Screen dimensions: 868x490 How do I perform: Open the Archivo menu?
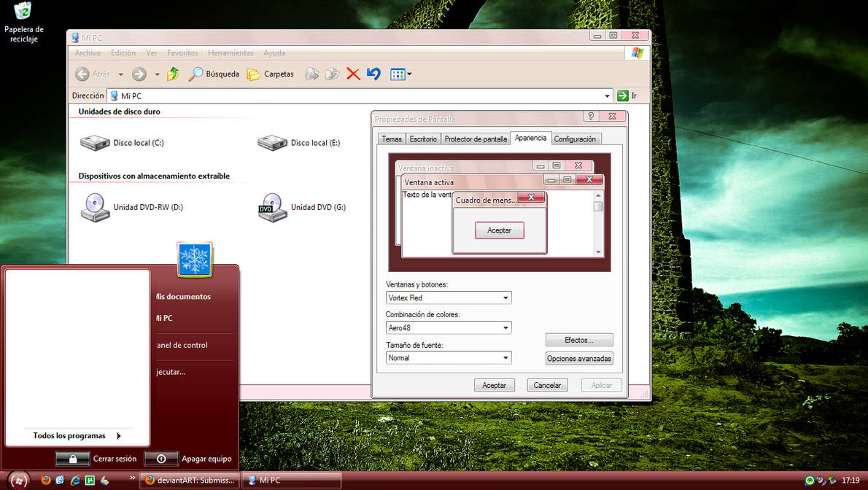pos(88,53)
